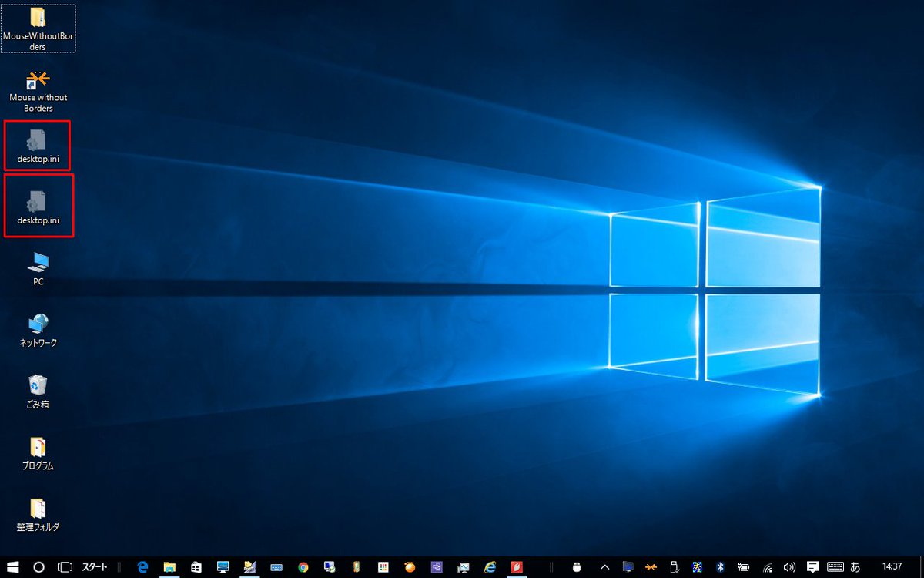The width and height of the screenshot is (924, 578).
Task: Open the スタート toolbar label on taskbar
Action: (95, 566)
